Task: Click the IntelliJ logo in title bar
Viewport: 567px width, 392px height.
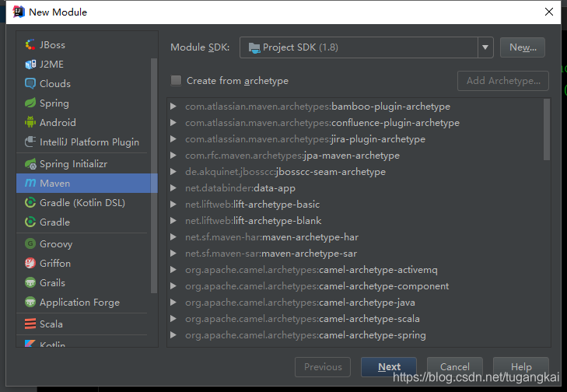Action: pyautogui.click(x=19, y=12)
